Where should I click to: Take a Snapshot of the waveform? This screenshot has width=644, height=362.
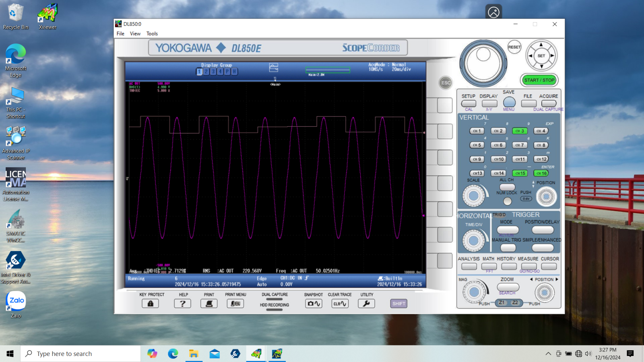pos(314,304)
